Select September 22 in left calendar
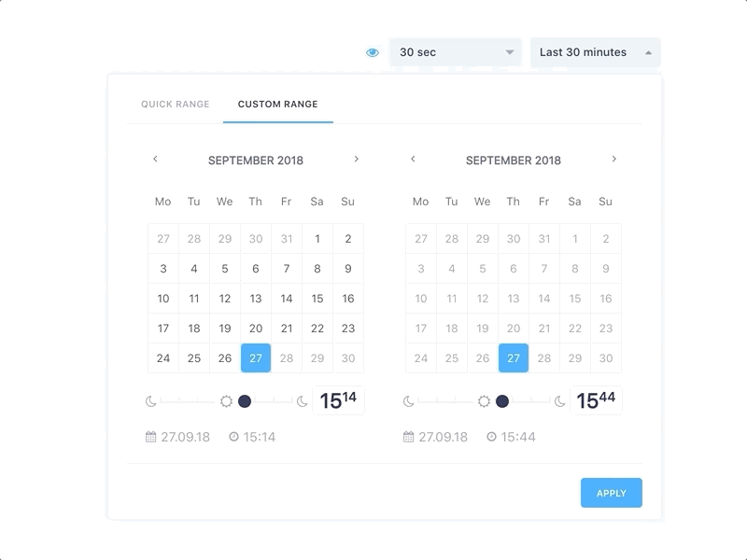747x560 pixels. click(x=317, y=329)
